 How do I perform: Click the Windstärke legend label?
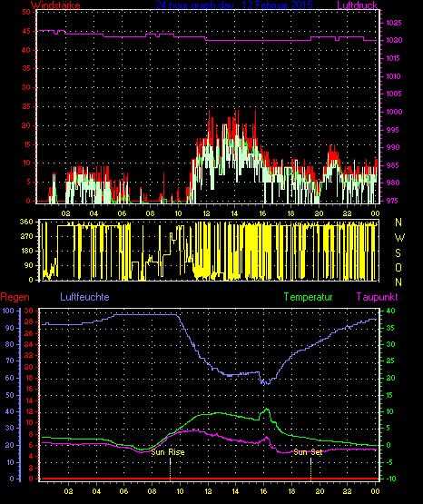click(x=55, y=5)
